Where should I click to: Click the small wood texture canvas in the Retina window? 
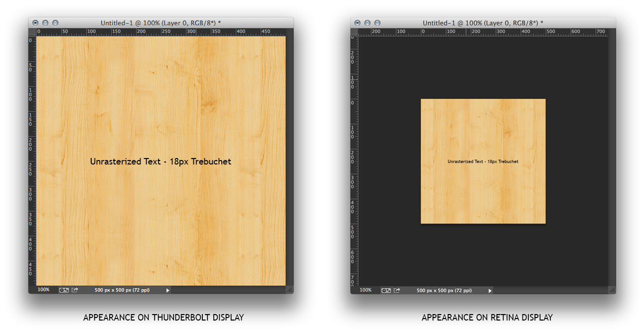click(483, 161)
